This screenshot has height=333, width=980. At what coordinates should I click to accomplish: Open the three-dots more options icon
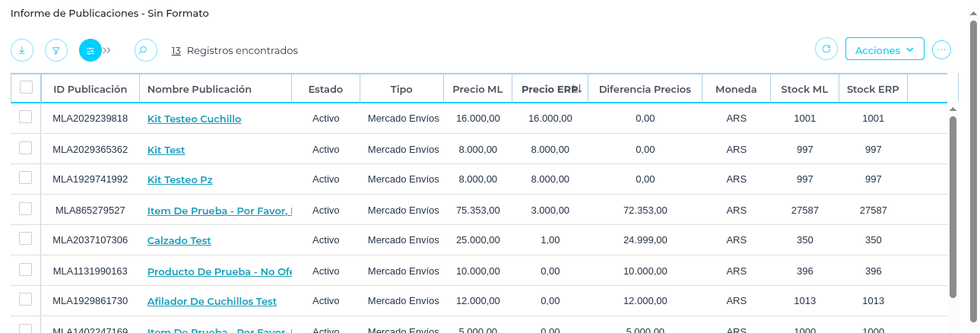941,49
